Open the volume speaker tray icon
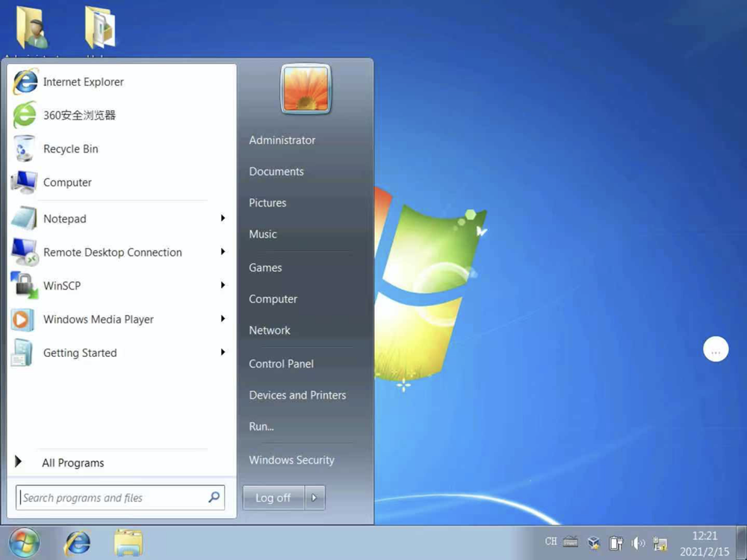Image resolution: width=747 pixels, height=560 pixels. 638,543
